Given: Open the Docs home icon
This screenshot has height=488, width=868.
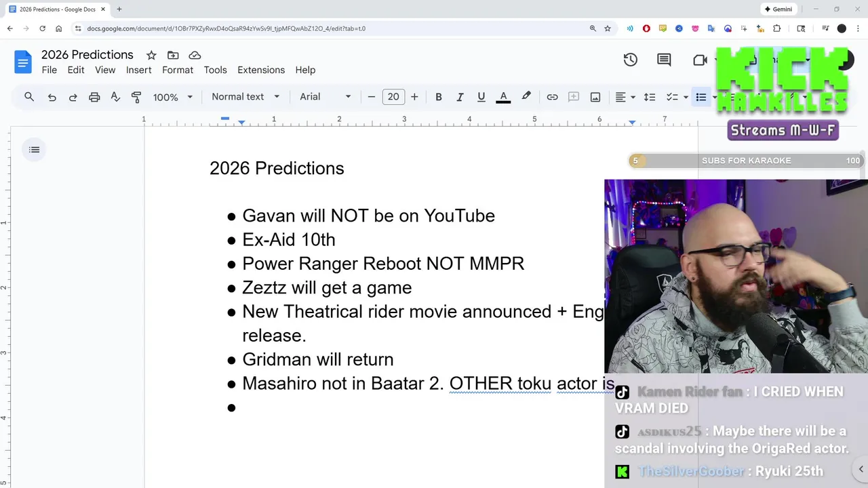Looking at the screenshot, I should point(23,62).
